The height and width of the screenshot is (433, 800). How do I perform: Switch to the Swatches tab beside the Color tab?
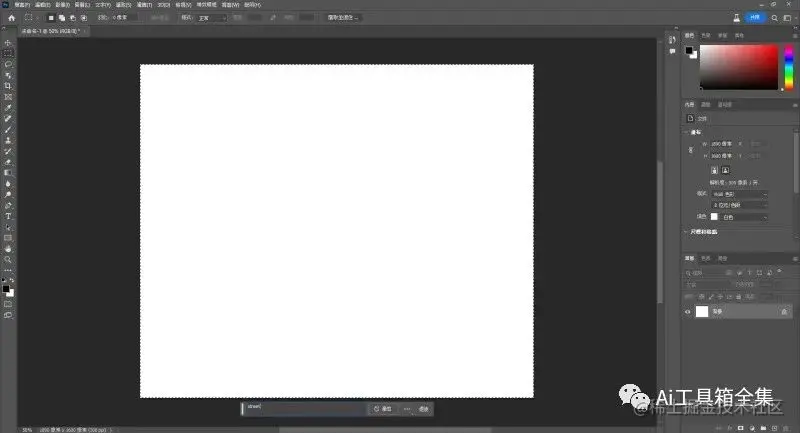point(706,36)
